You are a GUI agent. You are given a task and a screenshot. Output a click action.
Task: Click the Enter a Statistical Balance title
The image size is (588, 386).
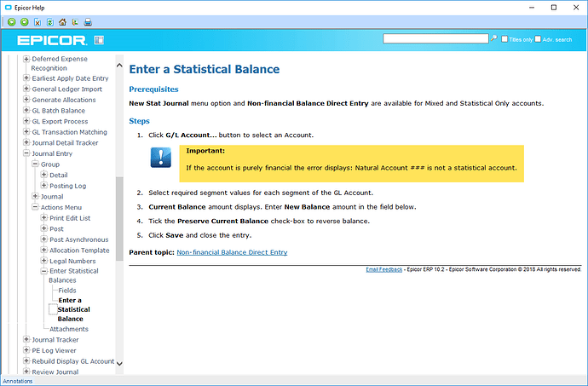205,69
